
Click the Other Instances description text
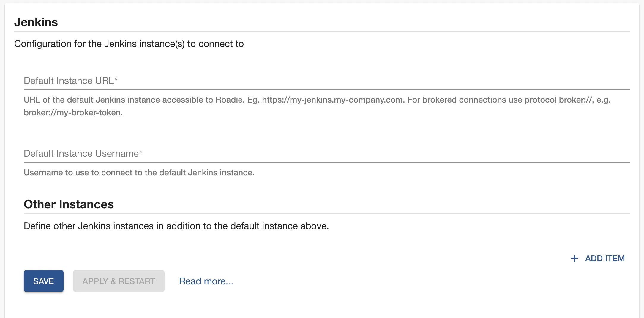tap(176, 226)
